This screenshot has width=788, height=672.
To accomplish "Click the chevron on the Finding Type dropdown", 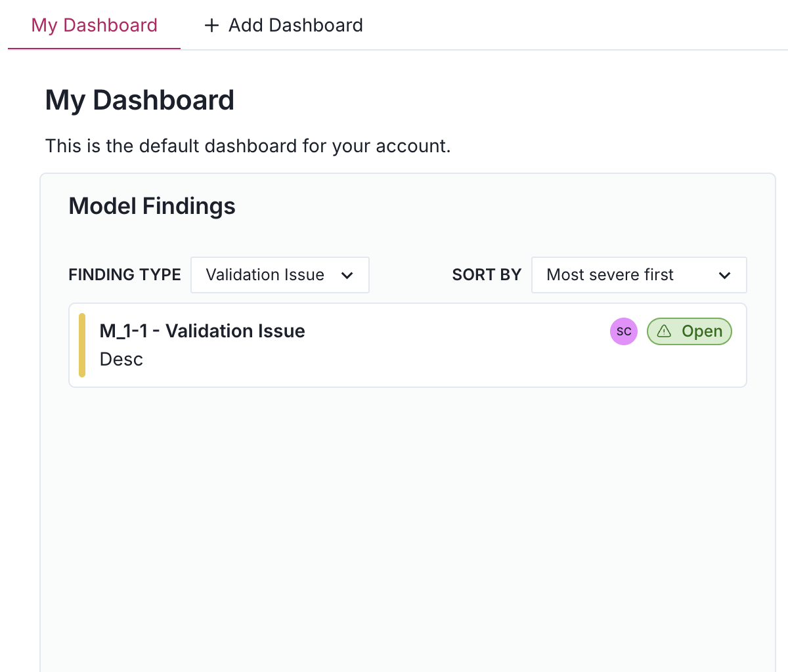I will click(347, 275).
